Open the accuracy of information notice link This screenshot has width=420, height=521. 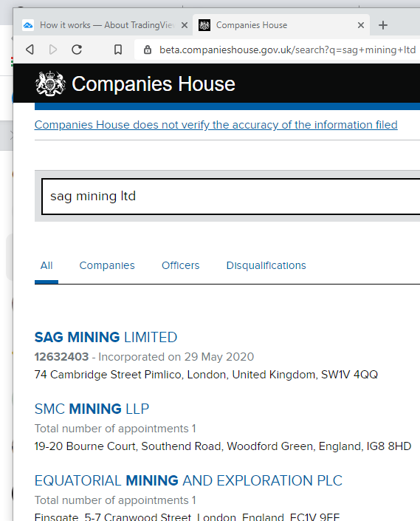pos(216,125)
